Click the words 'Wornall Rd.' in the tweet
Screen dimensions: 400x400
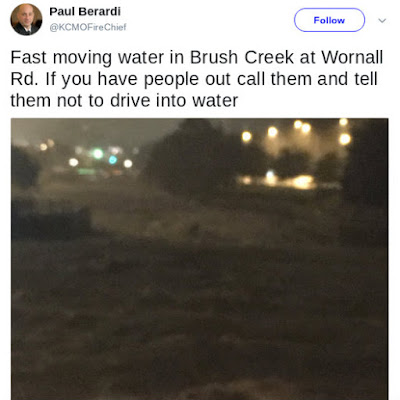pos(197,68)
